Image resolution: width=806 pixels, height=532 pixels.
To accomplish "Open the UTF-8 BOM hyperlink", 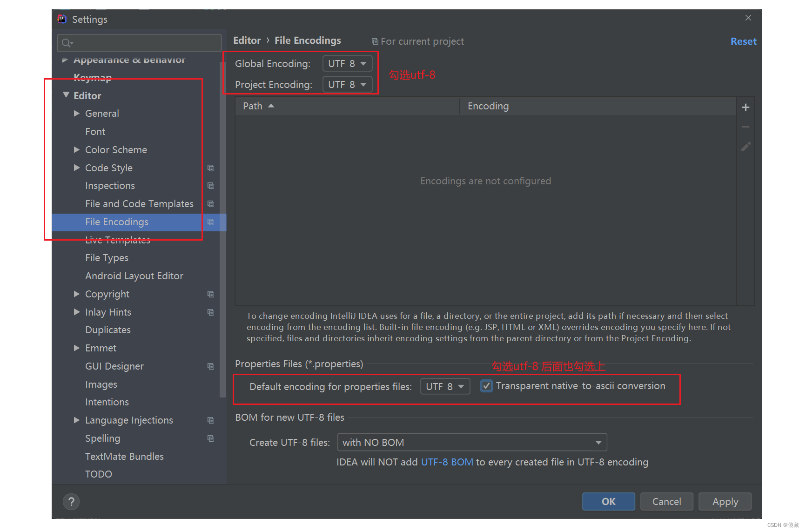I will tap(447, 462).
